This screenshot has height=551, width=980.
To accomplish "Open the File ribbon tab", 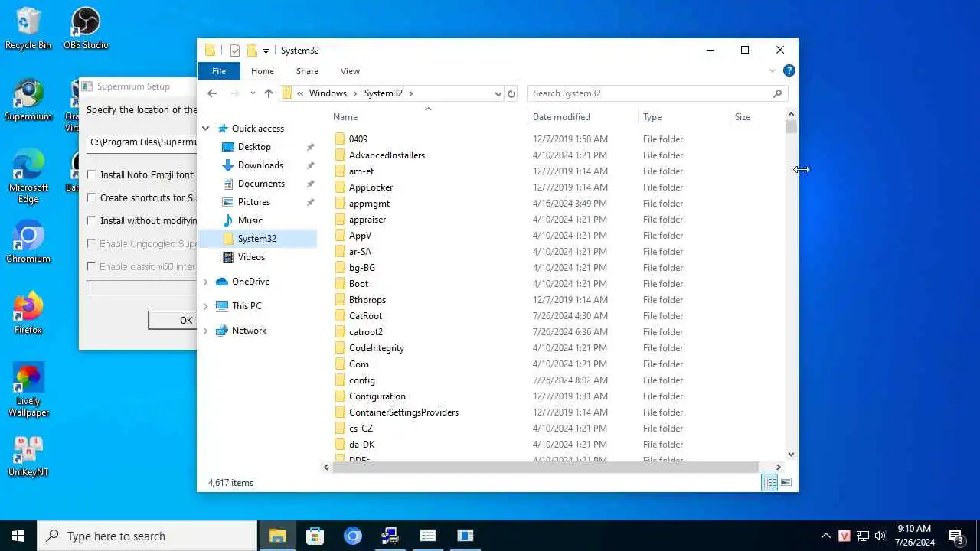I will pyautogui.click(x=219, y=71).
